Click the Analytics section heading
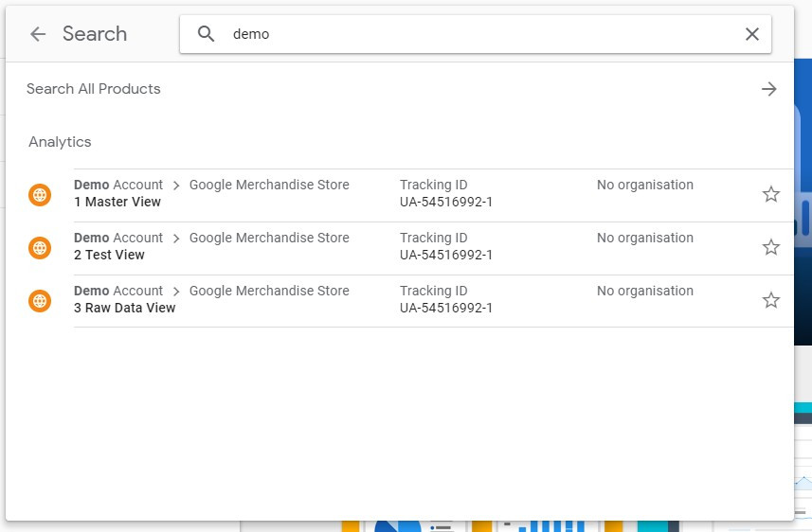812x532 pixels. click(x=60, y=142)
